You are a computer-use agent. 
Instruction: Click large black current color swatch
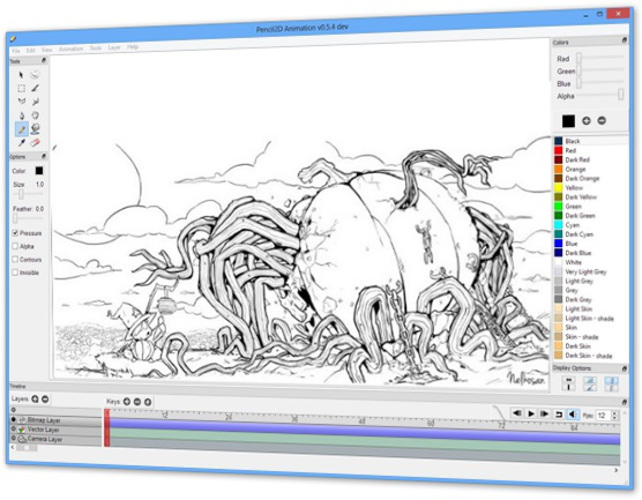[568, 121]
